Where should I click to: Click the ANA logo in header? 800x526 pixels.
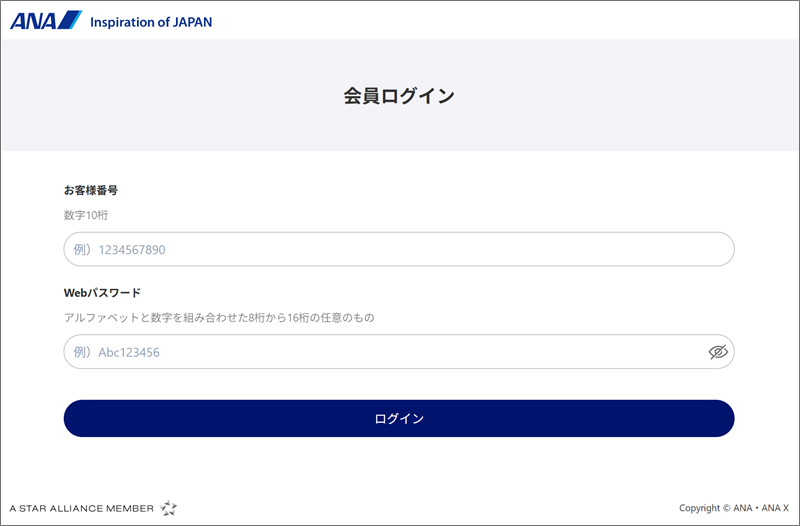[46, 20]
